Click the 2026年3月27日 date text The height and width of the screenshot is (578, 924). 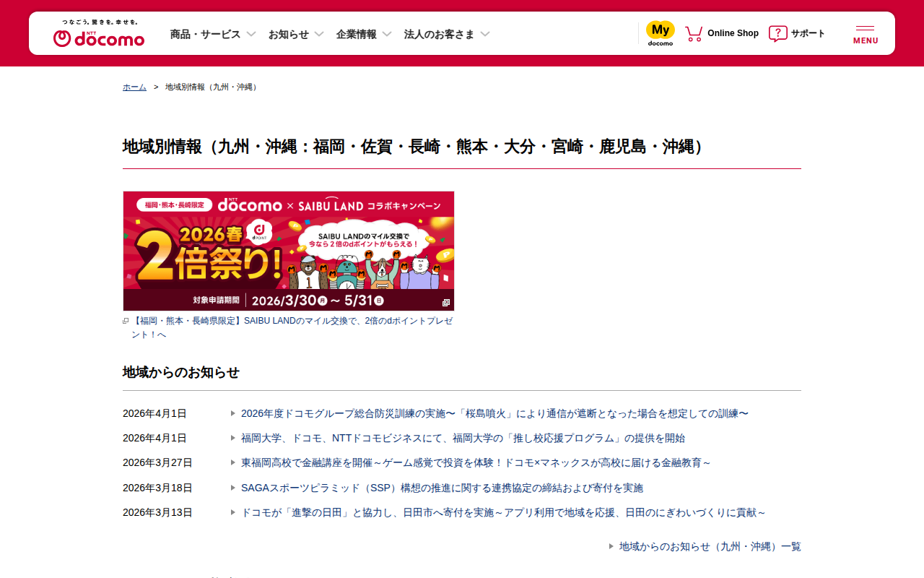[x=157, y=462]
